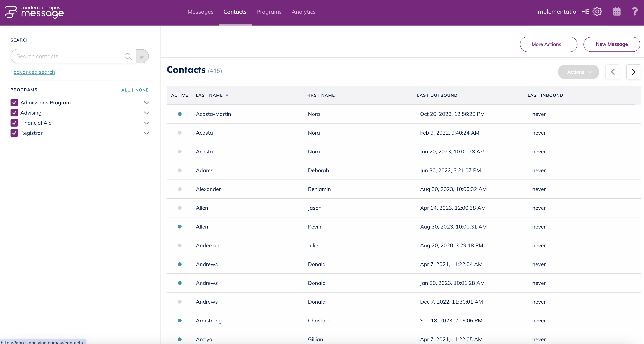This screenshot has height=344, width=644.
Task: Toggle the active status dot for Nora Acosta-Martin
Action: (x=180, y=114)
